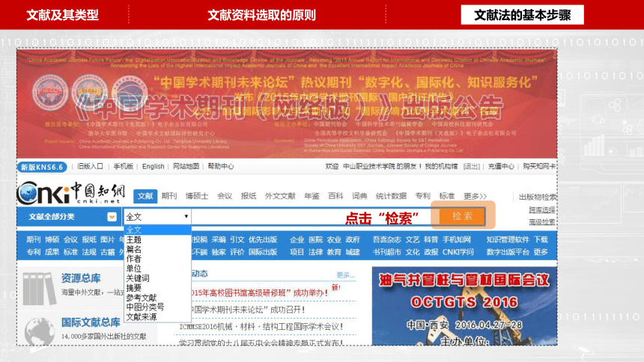Go to slide section 文献法的基本步骤

(x=523, y=15)
